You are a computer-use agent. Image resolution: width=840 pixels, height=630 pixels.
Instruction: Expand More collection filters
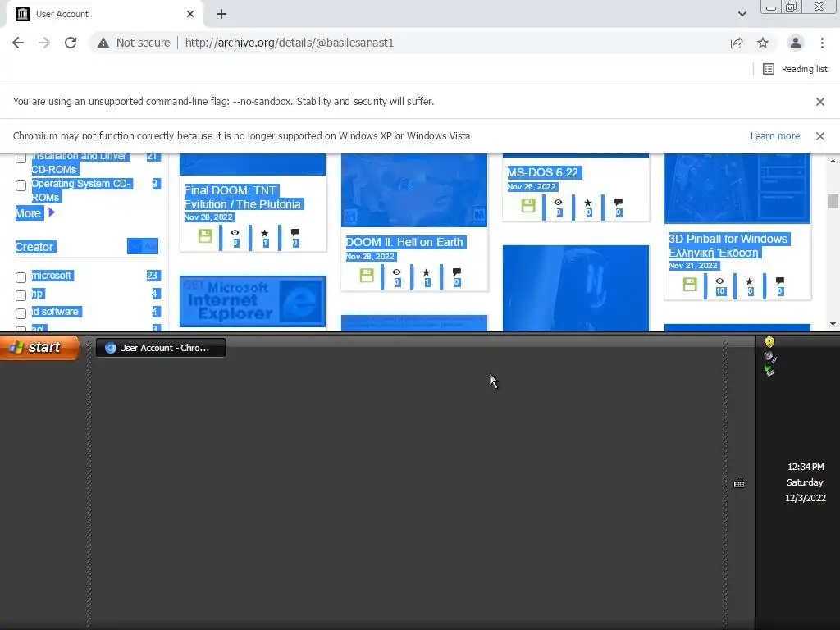pyautogui.click(x=34, y=213)
